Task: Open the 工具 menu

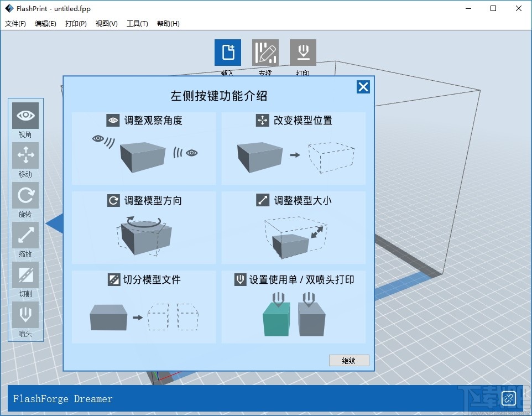Action: click(x=137, y=23)
